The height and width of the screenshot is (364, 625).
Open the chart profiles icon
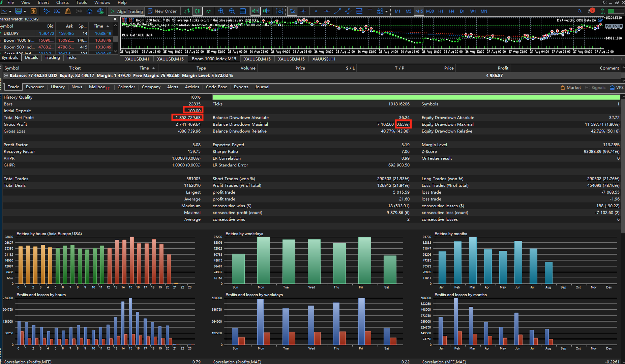coord(18,11)
